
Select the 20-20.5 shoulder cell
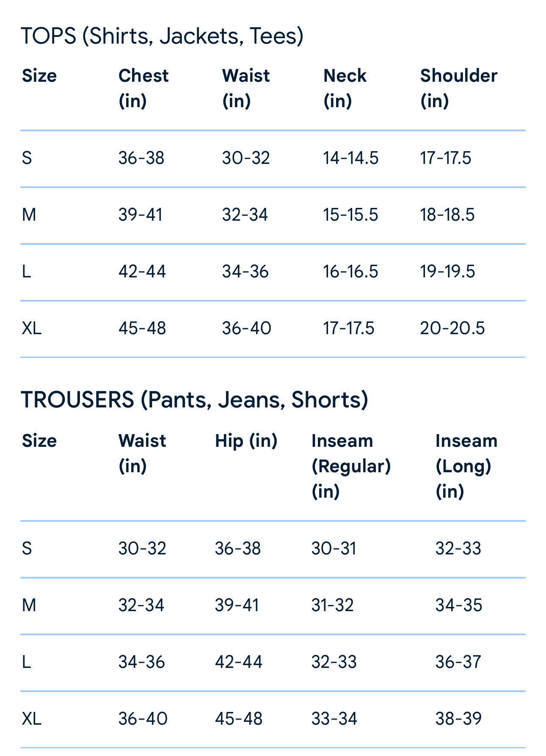coord(452,328)
